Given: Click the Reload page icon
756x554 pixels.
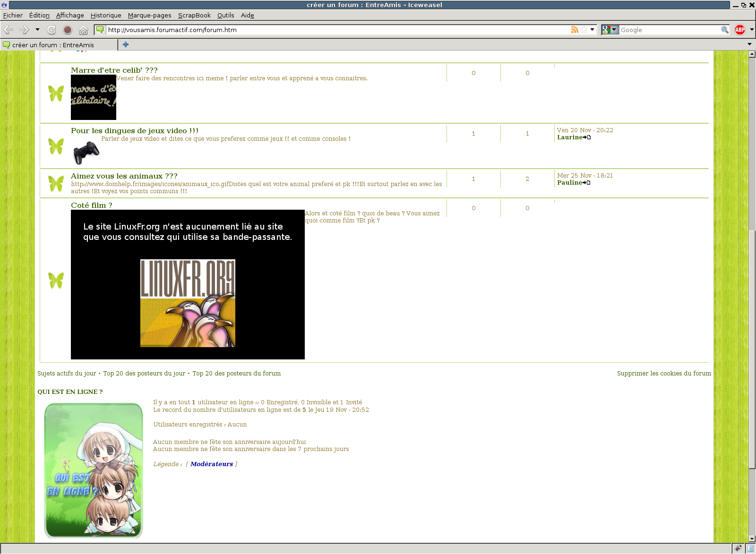Looking at the screenshot, I should (52, 30).
